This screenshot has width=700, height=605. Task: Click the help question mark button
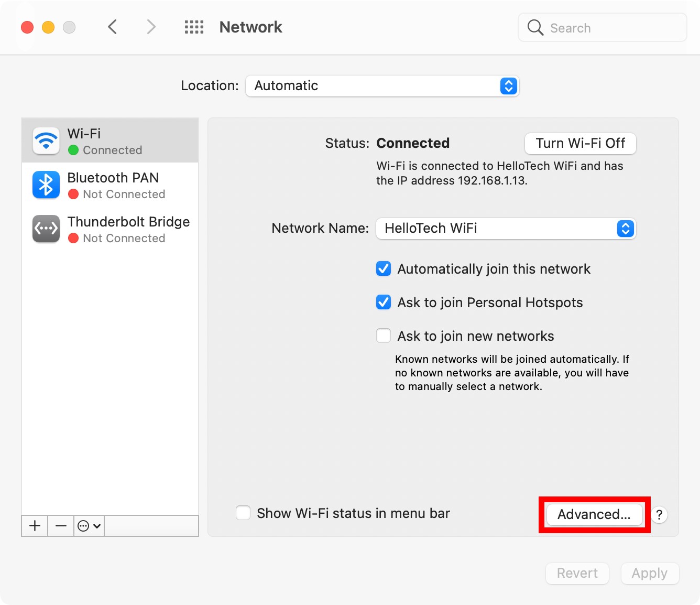coord(659,515)
